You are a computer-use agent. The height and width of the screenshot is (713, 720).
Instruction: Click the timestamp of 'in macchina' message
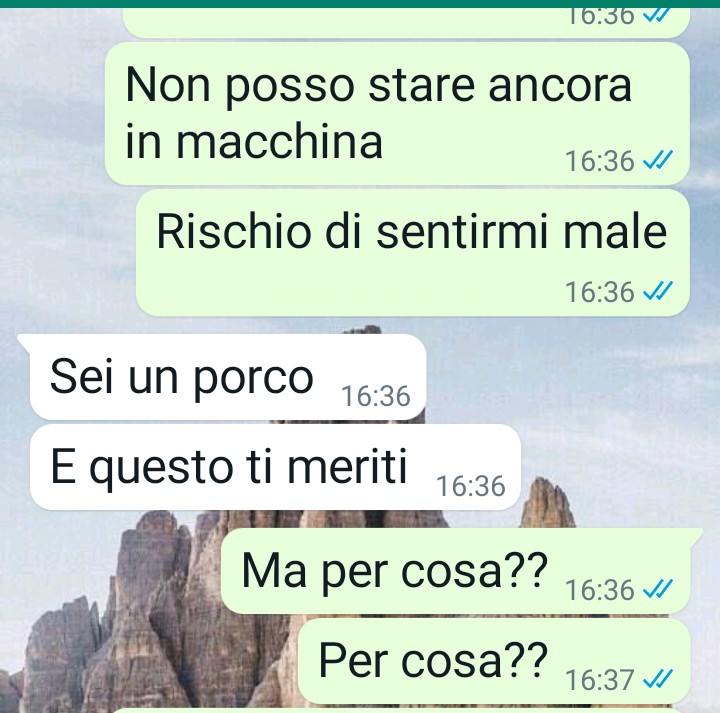pos(599,161)
